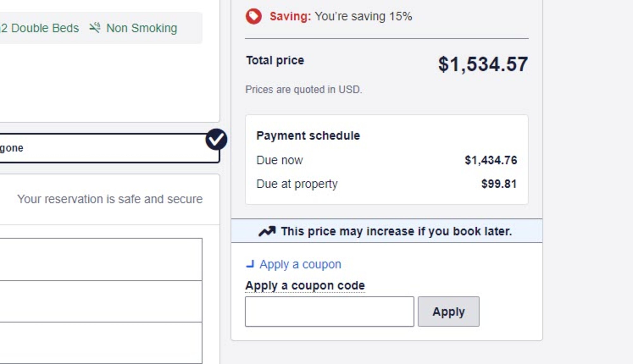Open the coupon code details tooltip
This screenshot has height=364, width=633.
[305, 285]
